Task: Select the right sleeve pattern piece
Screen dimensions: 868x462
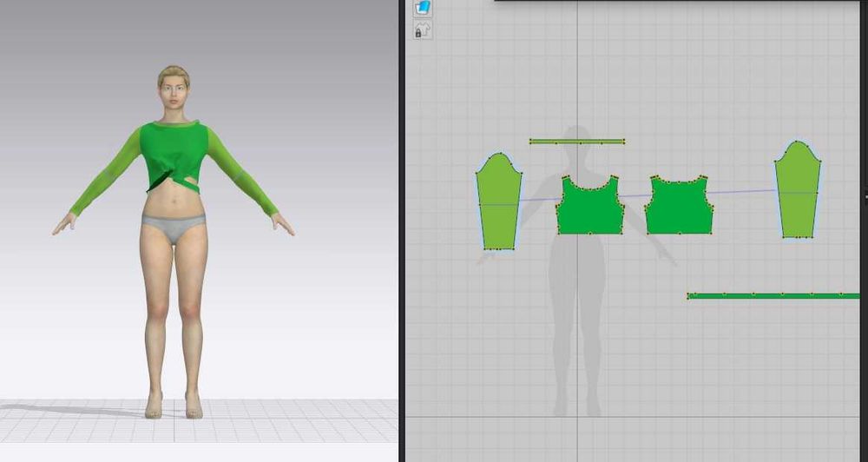Action: click(797, 190)
